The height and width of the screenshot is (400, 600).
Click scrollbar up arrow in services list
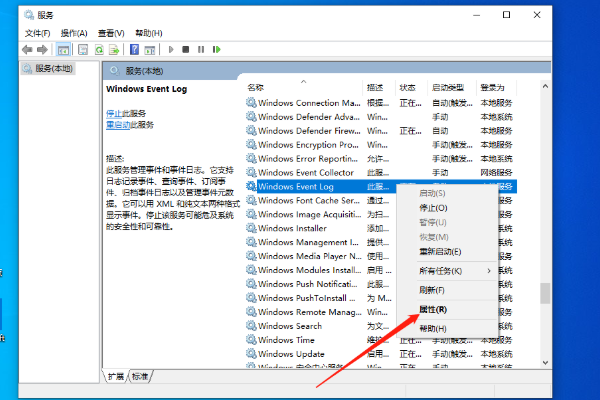click(x=545, y=87)
